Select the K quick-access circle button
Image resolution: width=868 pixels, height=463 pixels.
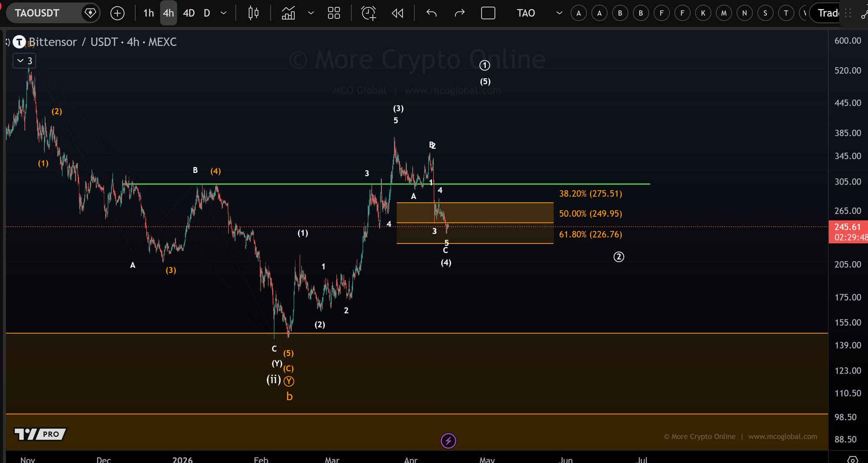(703, 13)
